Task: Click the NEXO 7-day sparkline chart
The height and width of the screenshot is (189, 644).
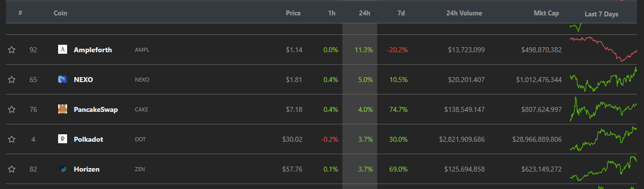Action: [603, 80]
